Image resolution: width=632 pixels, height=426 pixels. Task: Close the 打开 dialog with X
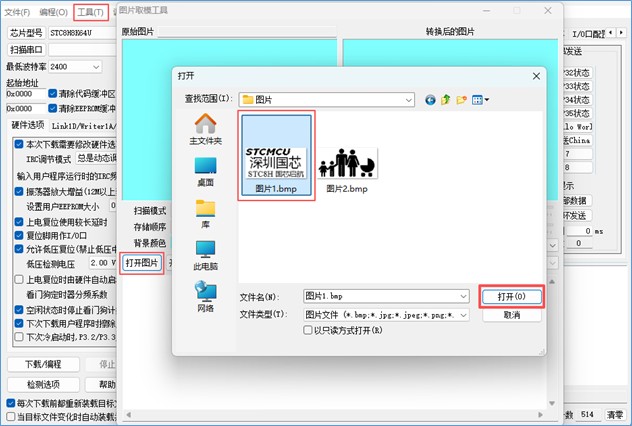(x=536, y=76)
